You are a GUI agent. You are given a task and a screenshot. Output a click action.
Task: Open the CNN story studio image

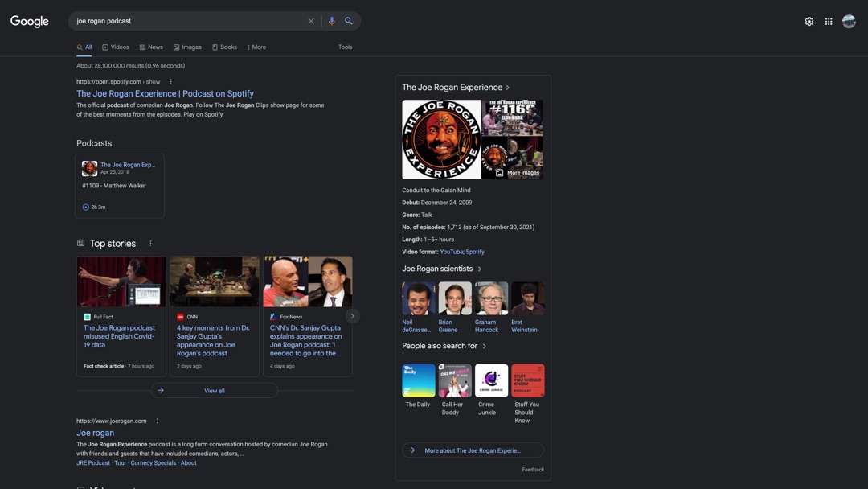click(x=215, y=281)
